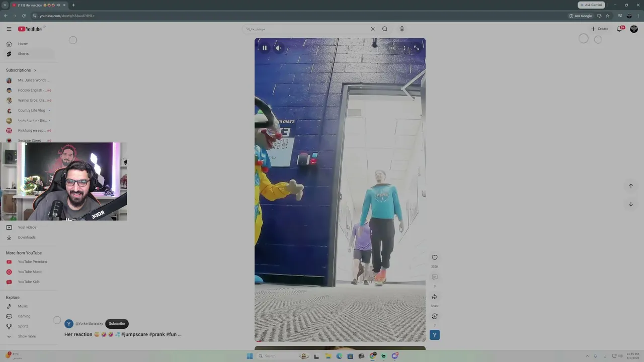Go to the previous Short
644x362 pixels.
pos(631,186)
